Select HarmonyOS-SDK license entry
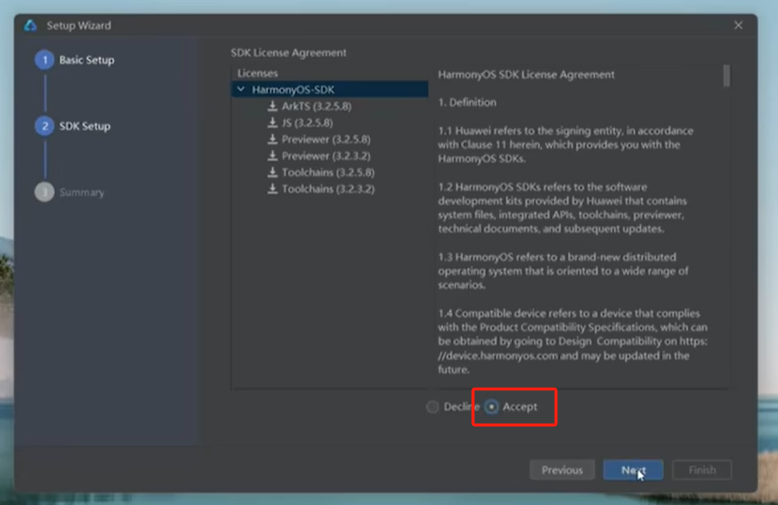The width and height of the screenshot is (778, 505). 330,89
